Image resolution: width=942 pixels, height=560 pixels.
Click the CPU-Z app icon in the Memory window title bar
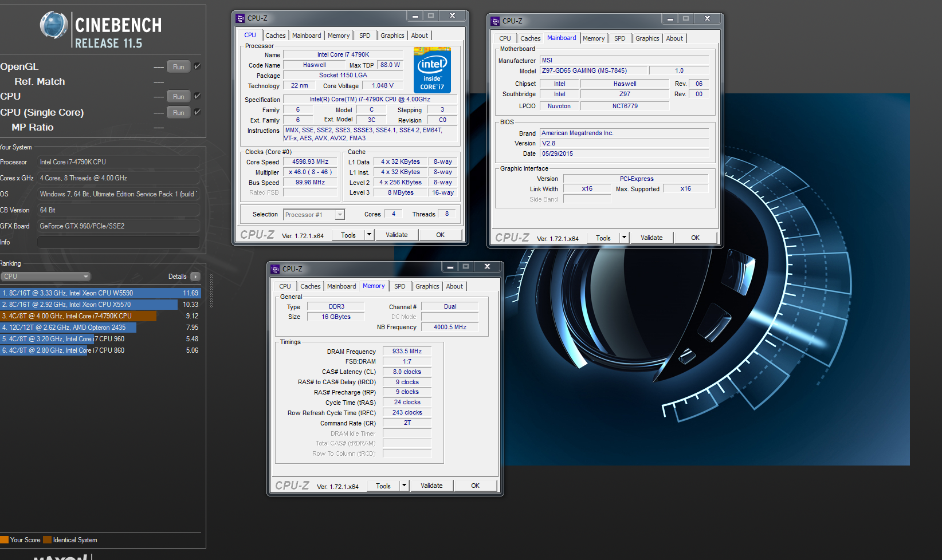(x=275, y=269)
